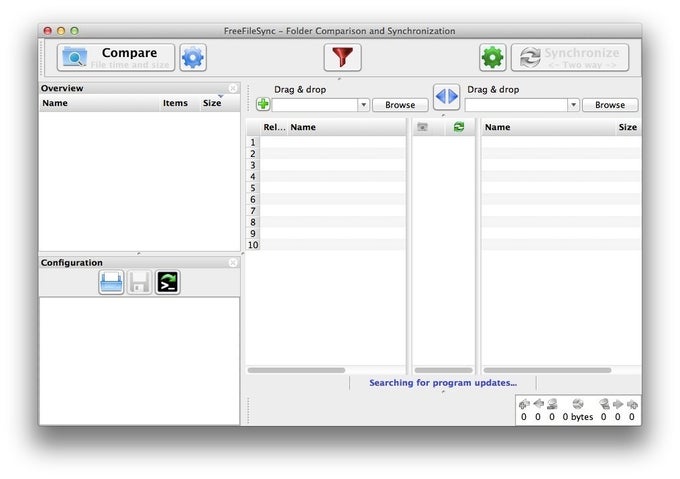This screenshot has height=479, width=680.
Task: Sort Overview by Size column
Action: coord(212,103)
